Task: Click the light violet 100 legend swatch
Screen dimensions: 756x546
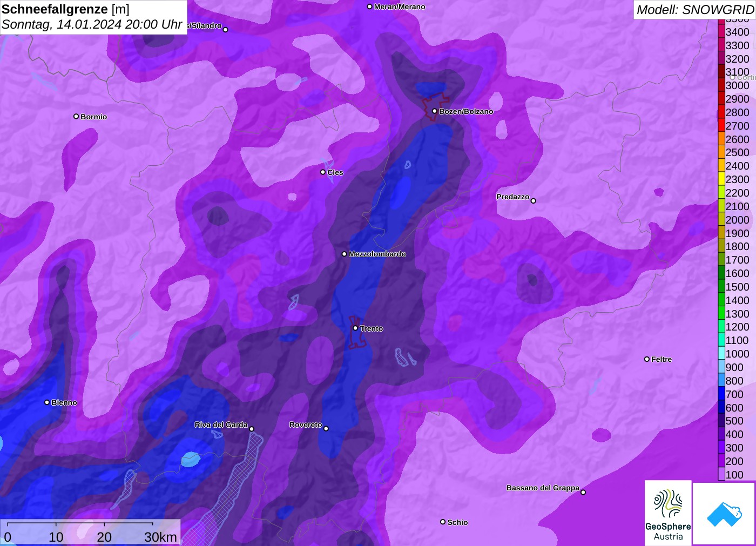Action: (721, 474)
